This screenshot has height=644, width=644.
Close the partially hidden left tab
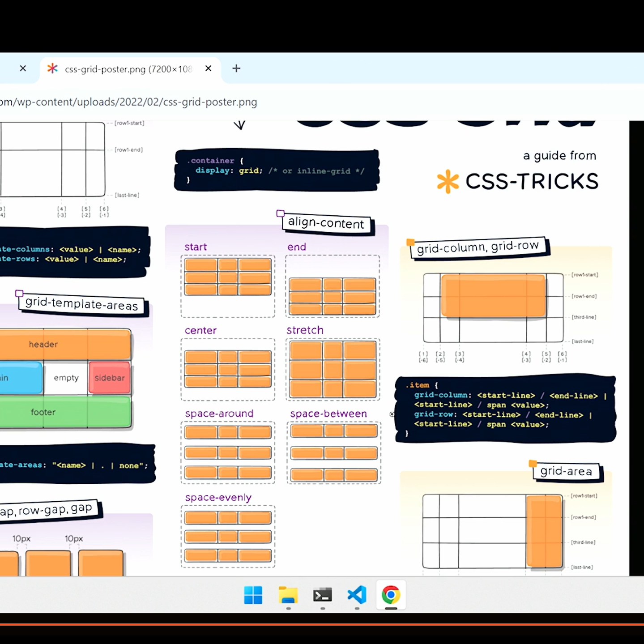tap(23, 68)
